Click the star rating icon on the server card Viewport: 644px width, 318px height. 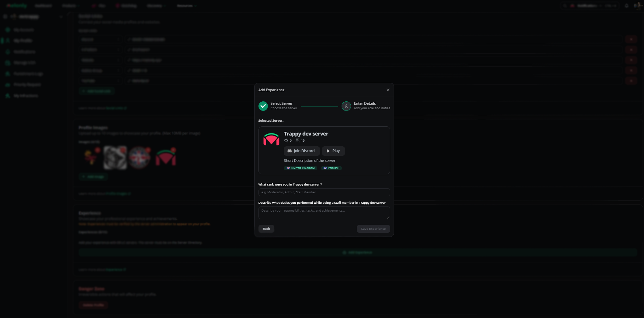tap(286, 141)
